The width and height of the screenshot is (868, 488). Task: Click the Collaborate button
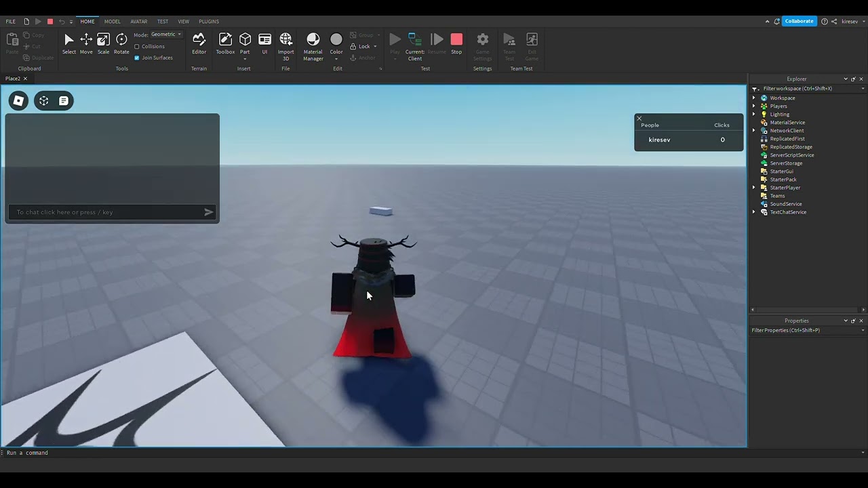tap(799, 21)
